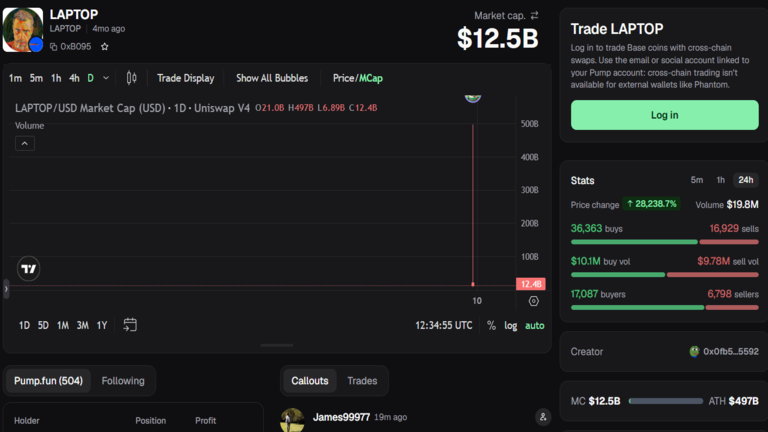The image size is (768, 432).
Task: Click the 36,363 buys count
Action: pos(586,228)
